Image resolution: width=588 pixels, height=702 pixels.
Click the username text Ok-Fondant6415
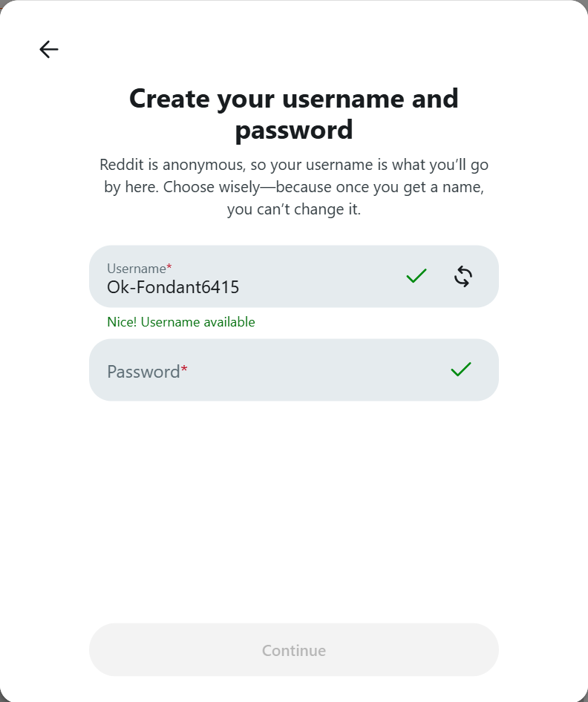point(173,287)
